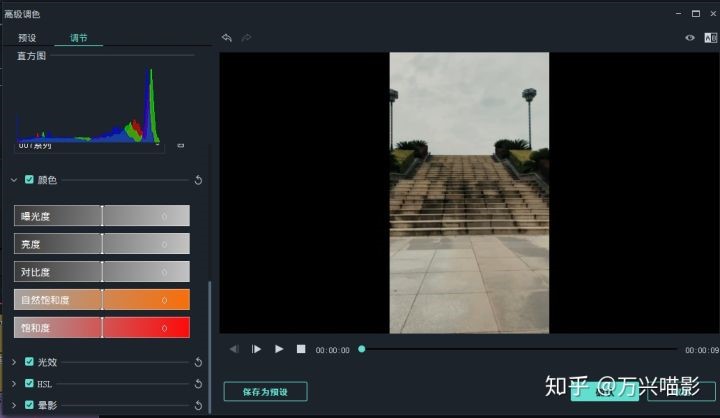Minimize the 高级调色 window
This screenshot has width=720, height=418.
(x=679, y=14)
